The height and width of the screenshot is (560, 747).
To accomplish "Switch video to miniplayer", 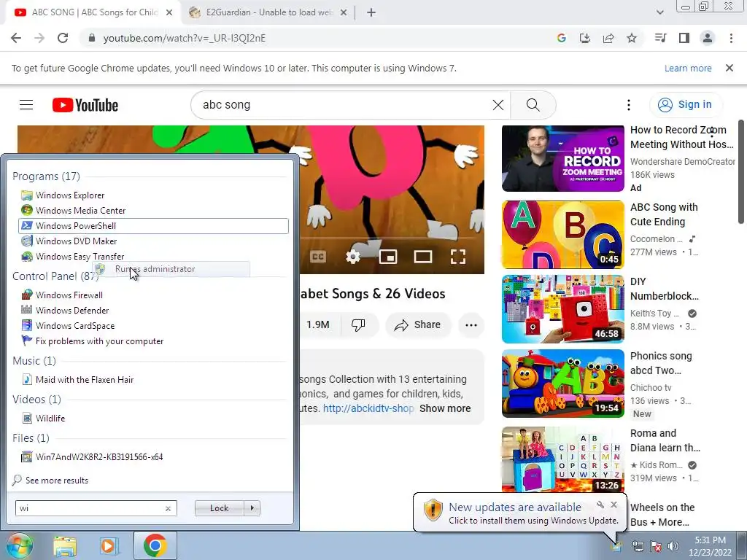I will coord(388,257).
